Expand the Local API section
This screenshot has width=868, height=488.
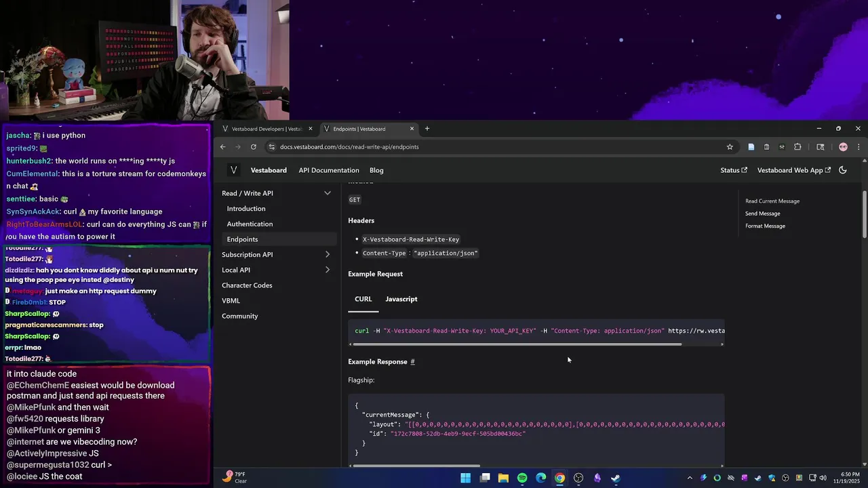pyautogui.click(x=328, y=270)
